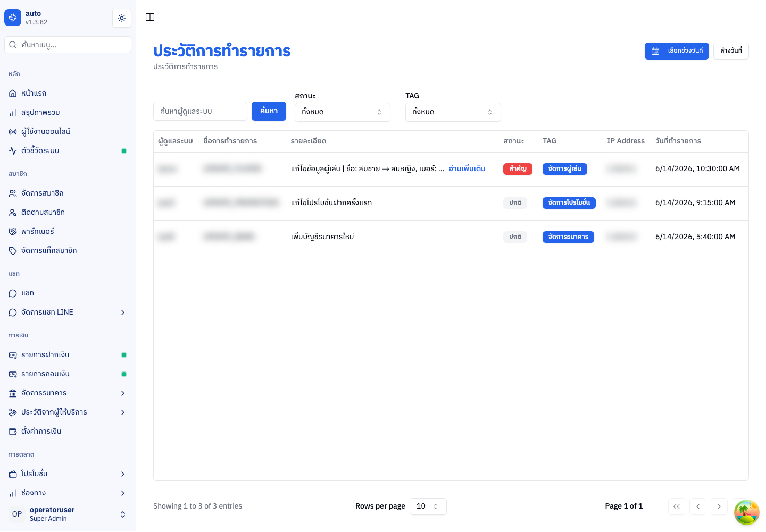The image size is (766, 532).
Task: Open ติดตามสมาชิก user search icon
Action: click(13, 213)
